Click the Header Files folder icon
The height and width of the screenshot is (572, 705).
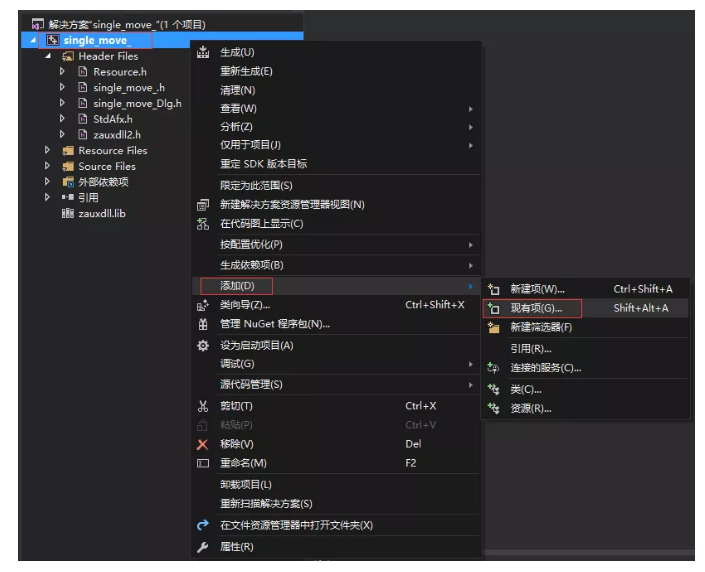(x=68, y=56)
